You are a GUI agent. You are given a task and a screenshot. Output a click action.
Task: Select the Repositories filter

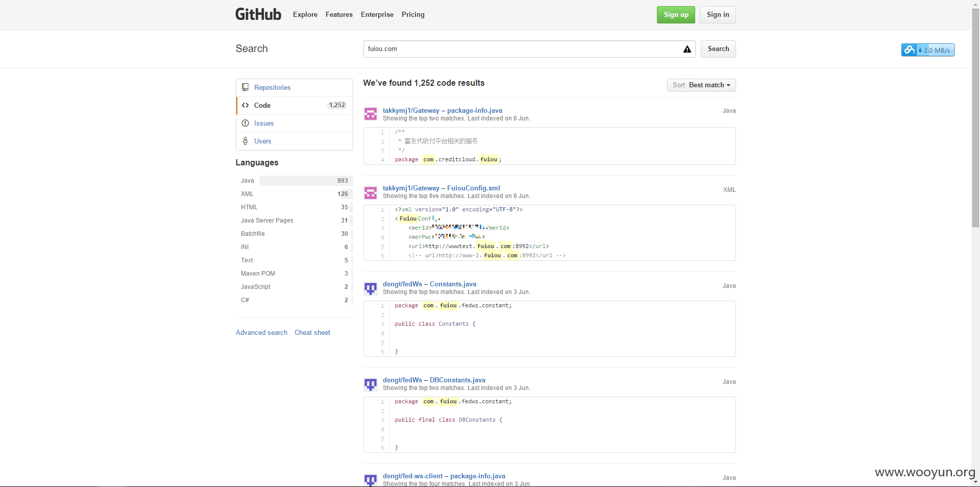click(295, 88)
